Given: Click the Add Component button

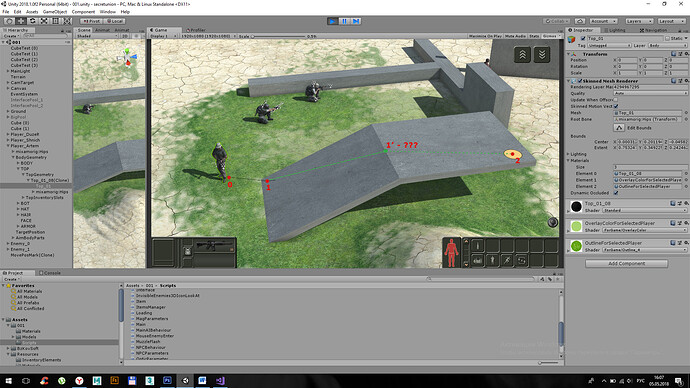Looking at the screenshot, I should [x=626, y=264].
